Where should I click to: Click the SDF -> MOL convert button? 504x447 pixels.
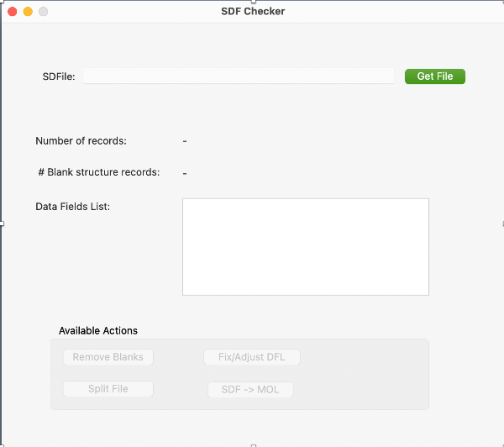click(x=250, y=390)
